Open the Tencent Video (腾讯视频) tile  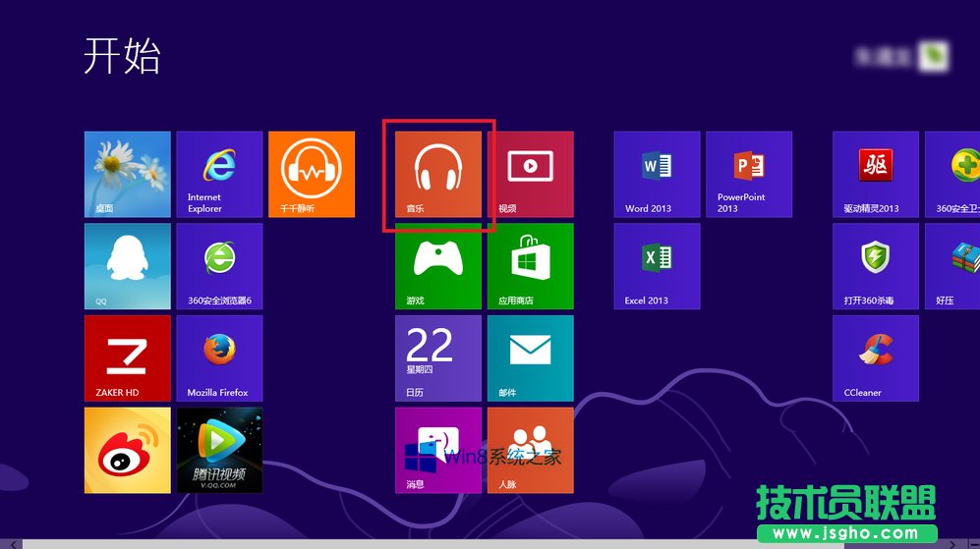point(219,450)
